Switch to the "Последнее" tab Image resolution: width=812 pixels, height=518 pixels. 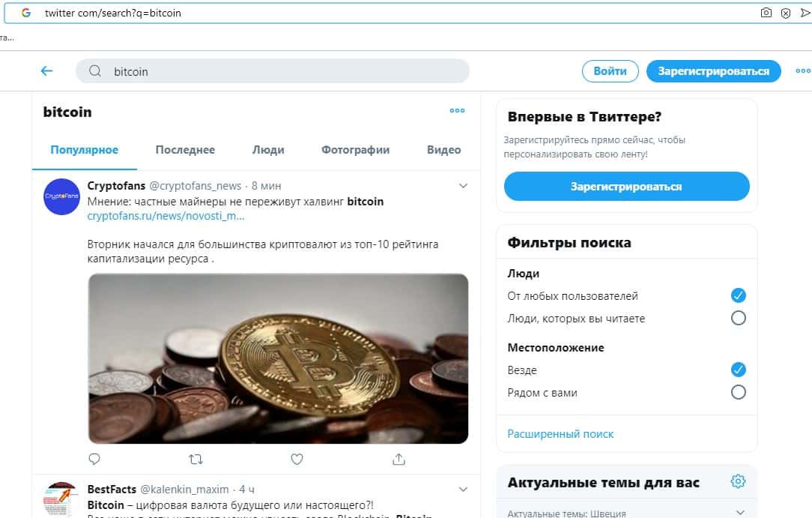185,150
